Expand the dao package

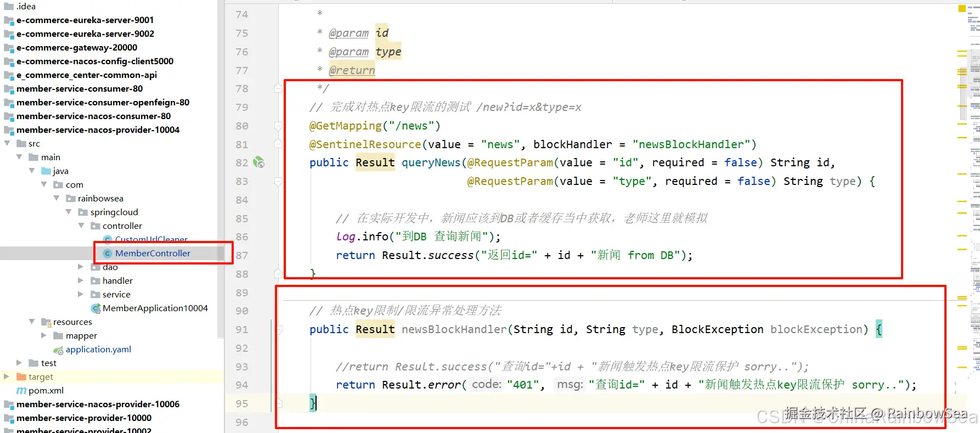(x=81, y=267)
